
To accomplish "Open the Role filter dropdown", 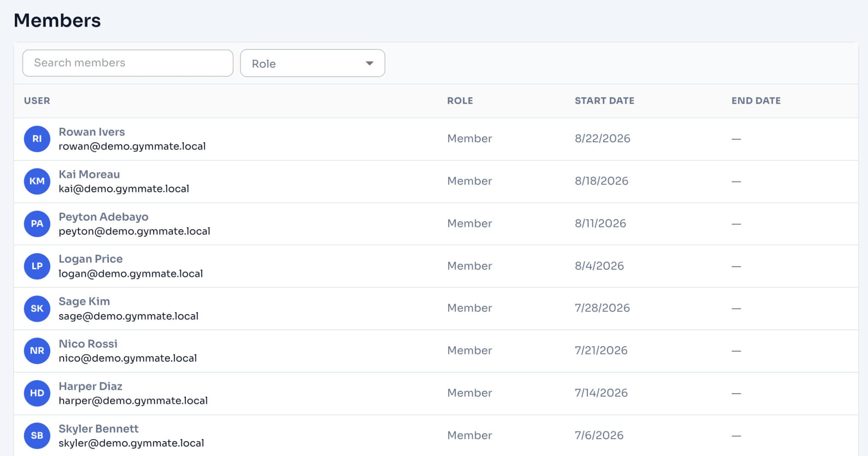I will click(312, 63).
